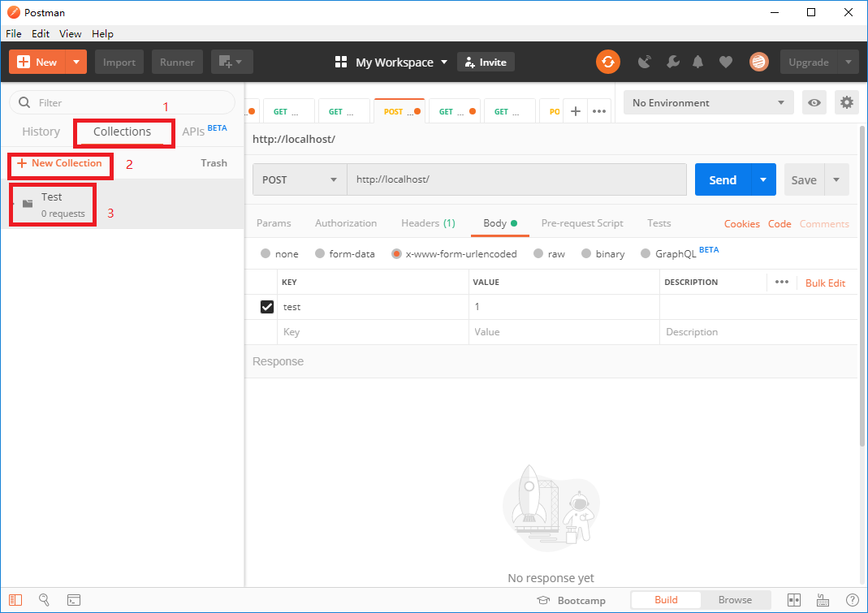Screen dimensions: 868x613
Task: Open No Environment dropdown
Action: coord(709,102)
